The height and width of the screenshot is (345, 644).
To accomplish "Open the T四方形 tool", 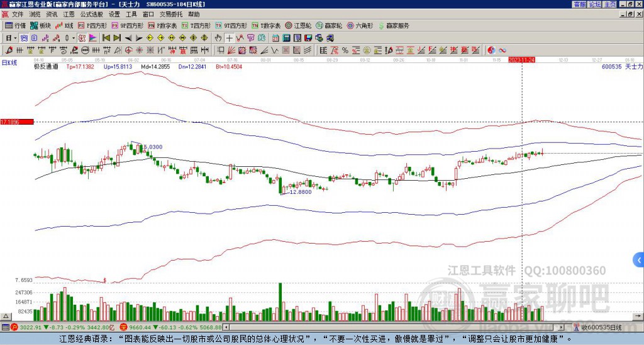I will (196, 25).
